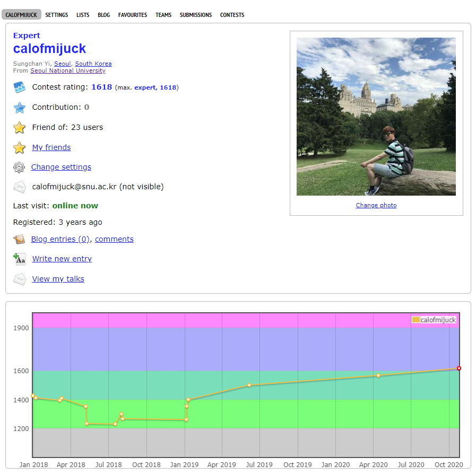Click the rating point near Apr 2020
The image size is (476, 475).
(x=378, y=375)
